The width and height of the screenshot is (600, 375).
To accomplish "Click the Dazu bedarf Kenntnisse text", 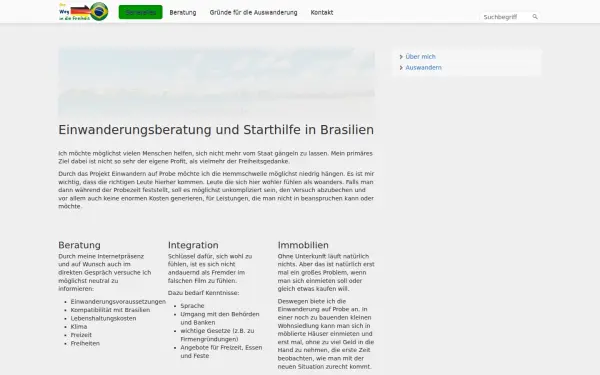I will (x=203, y=293).
